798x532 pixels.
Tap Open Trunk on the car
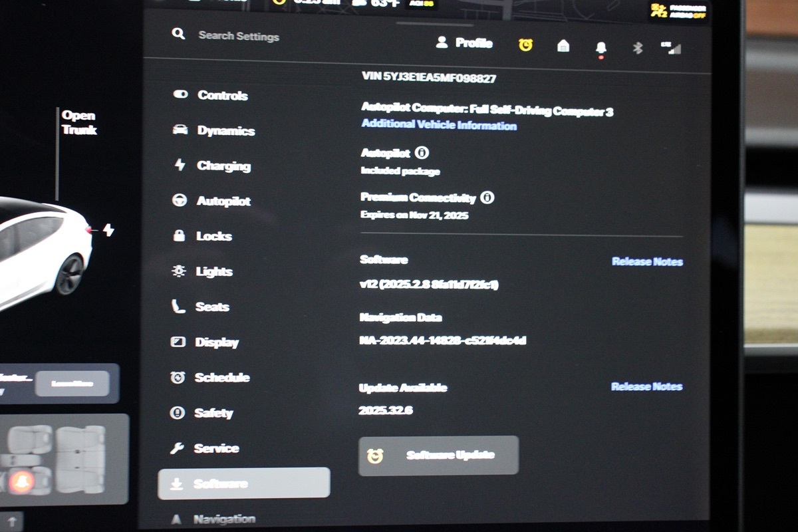[x=78, y=122]
